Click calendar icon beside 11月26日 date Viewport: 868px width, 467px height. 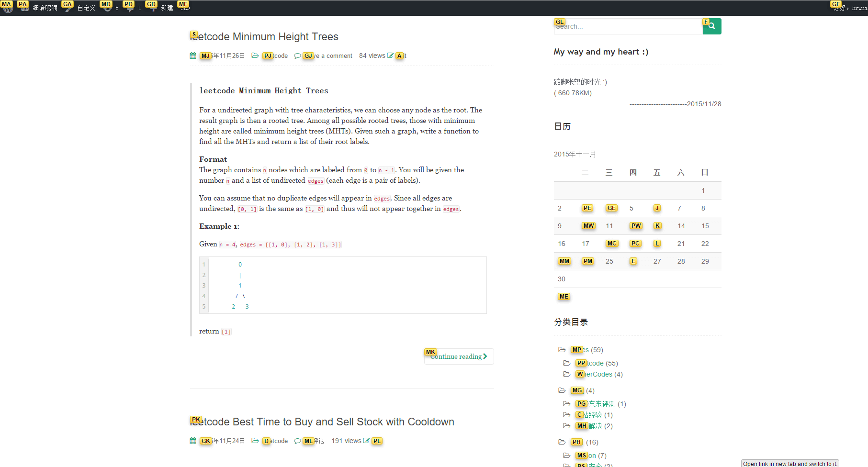[193, 56]
